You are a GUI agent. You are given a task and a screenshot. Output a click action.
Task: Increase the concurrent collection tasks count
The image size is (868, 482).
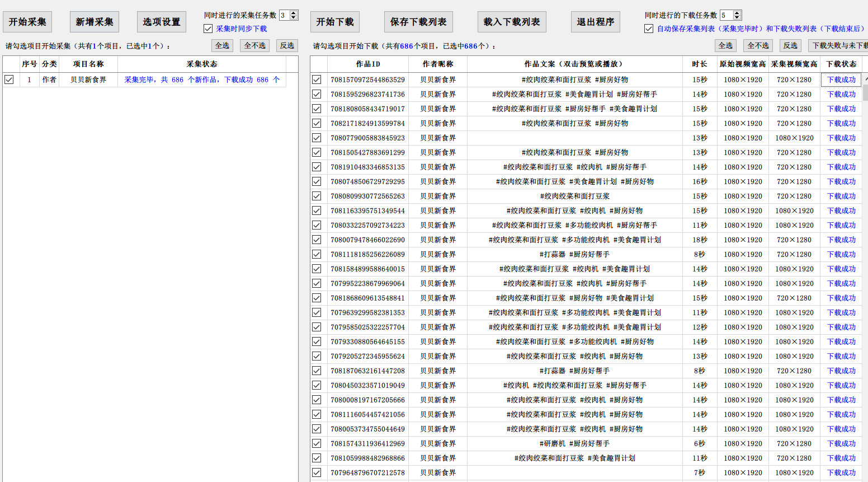(x=294, y=13)
